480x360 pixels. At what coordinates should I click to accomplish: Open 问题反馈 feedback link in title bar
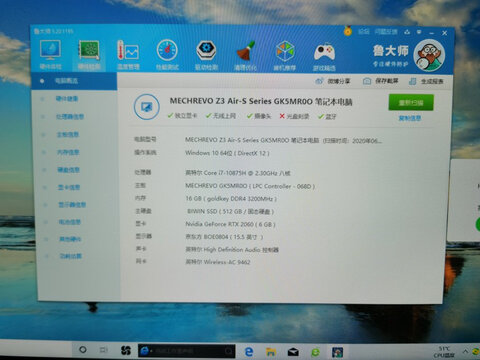point(386,32)
